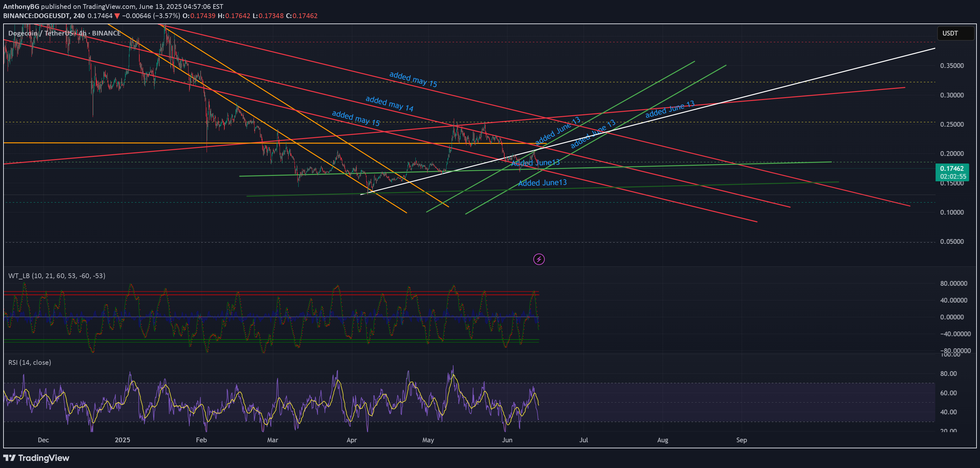Select the RSI (14, close) indicator legend

(x=30, y=362)
